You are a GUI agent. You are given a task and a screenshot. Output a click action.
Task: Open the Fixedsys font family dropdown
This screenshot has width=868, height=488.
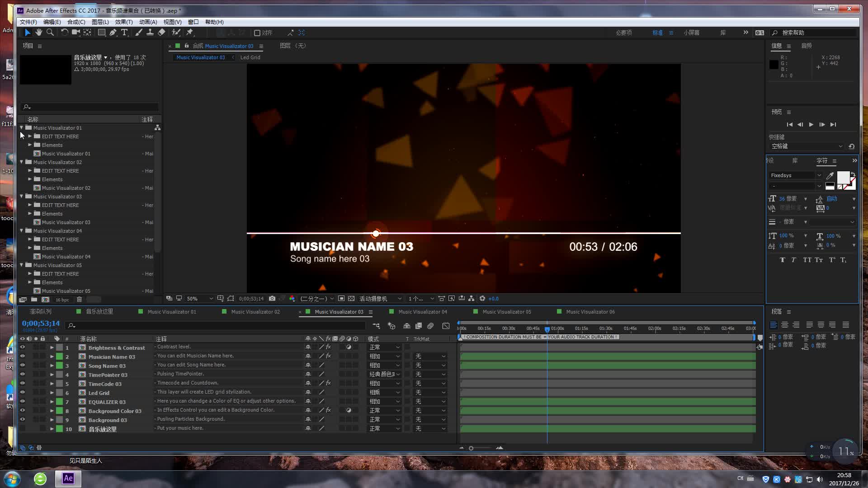pos(795,175)
